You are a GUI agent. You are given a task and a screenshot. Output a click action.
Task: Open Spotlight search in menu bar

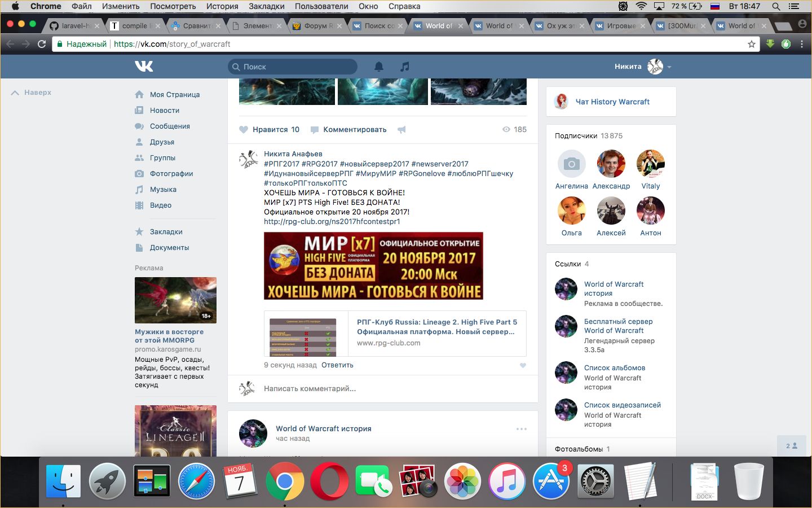776,6
